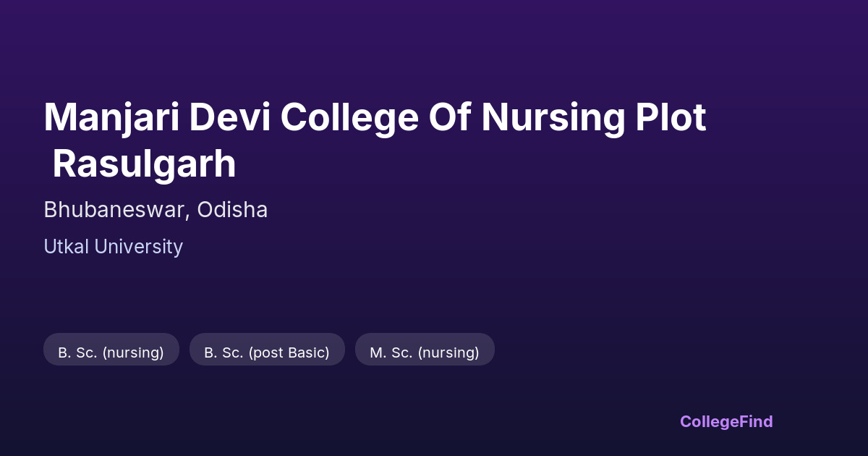Click the Utkal University affiliation text
868x456 pixels.
113,247
